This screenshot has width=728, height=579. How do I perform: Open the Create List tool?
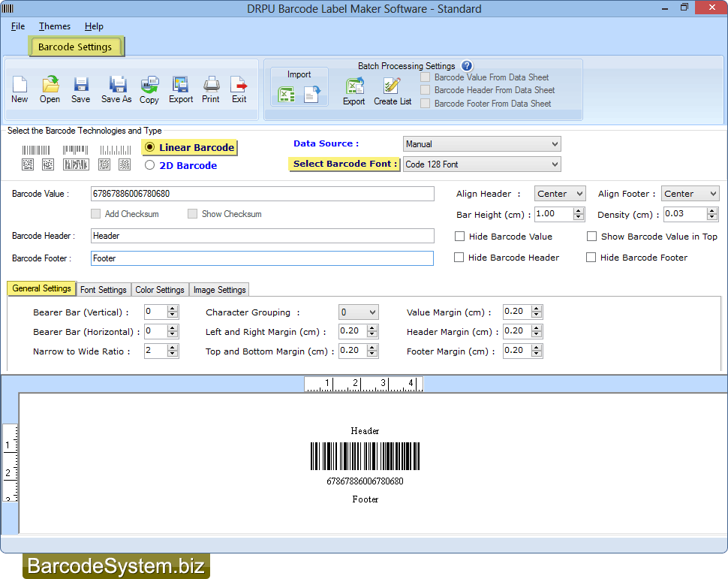coord(392,86)
